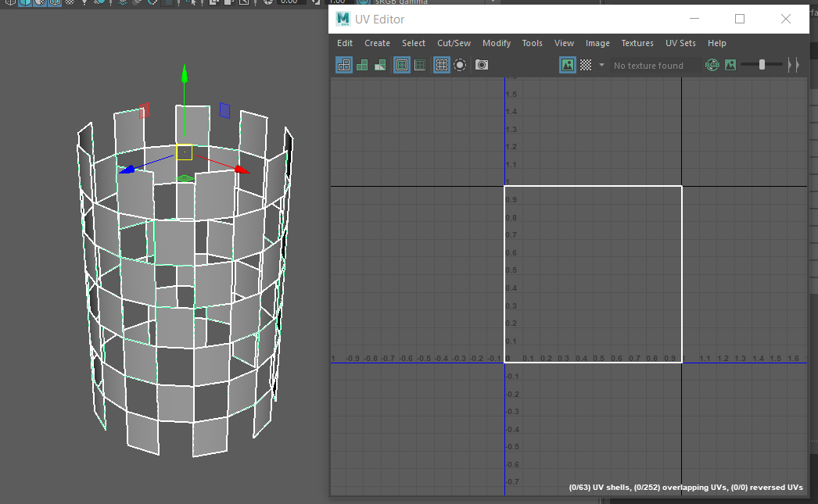The width and height of the screenshot is (818, 504).
Task: Toggle the alpha channel display icon
Action: tap(730, 65)
